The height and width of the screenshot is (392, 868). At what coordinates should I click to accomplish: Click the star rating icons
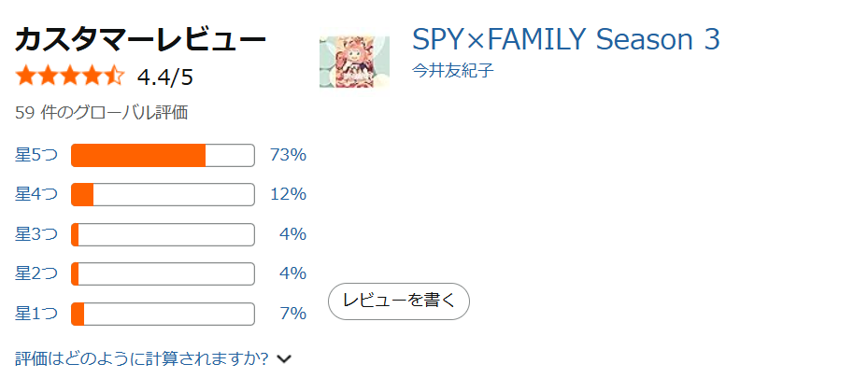[70, 76]
